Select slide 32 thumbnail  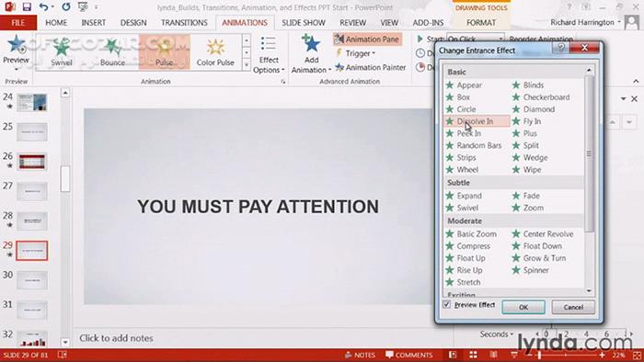click(x=32, y=339)
